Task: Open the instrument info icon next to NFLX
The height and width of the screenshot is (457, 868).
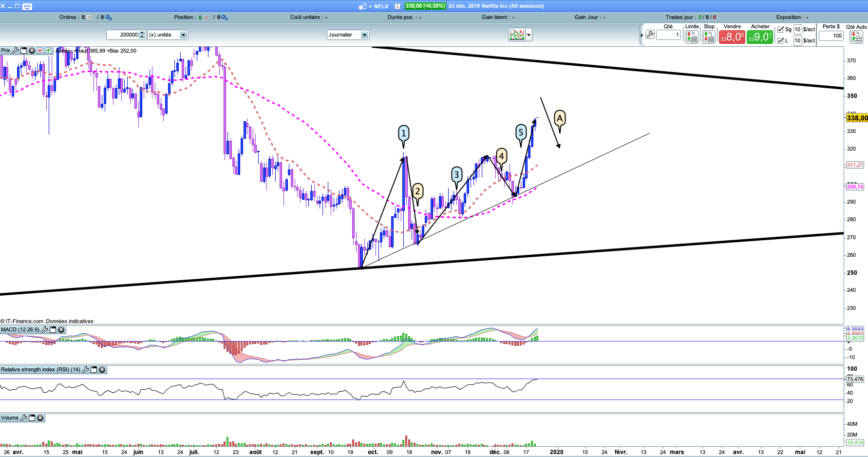Action: [x=397, y=6]
